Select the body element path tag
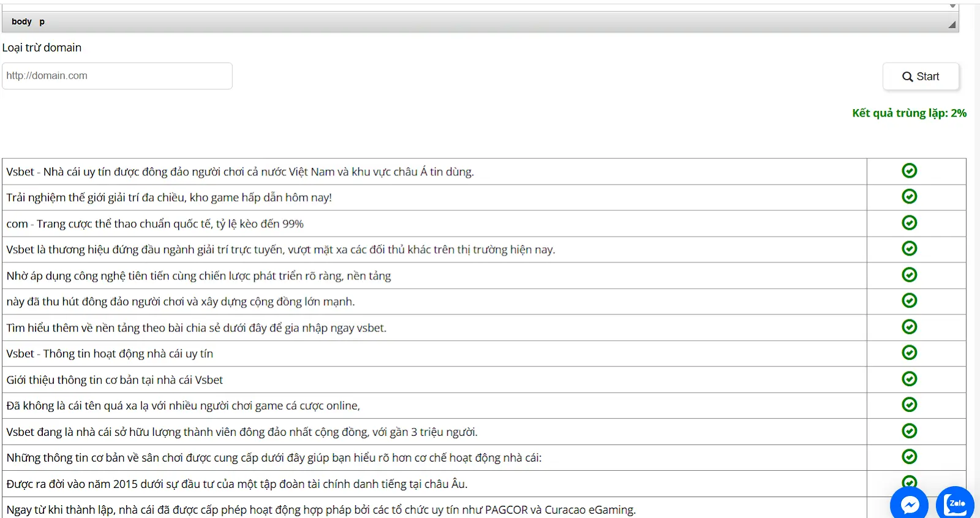This screenshot has height=518, width=980. click(21, 21)
